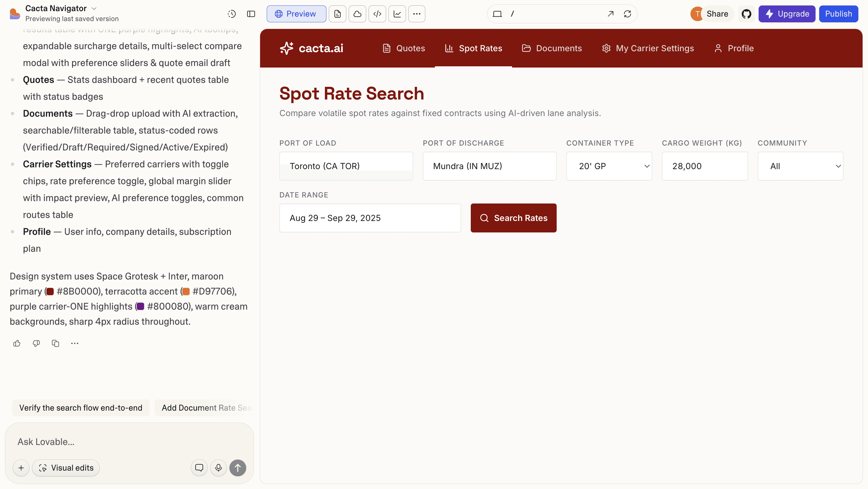Open version history clock icon
This screenshot has width=868, height=489.
point(231,14)
